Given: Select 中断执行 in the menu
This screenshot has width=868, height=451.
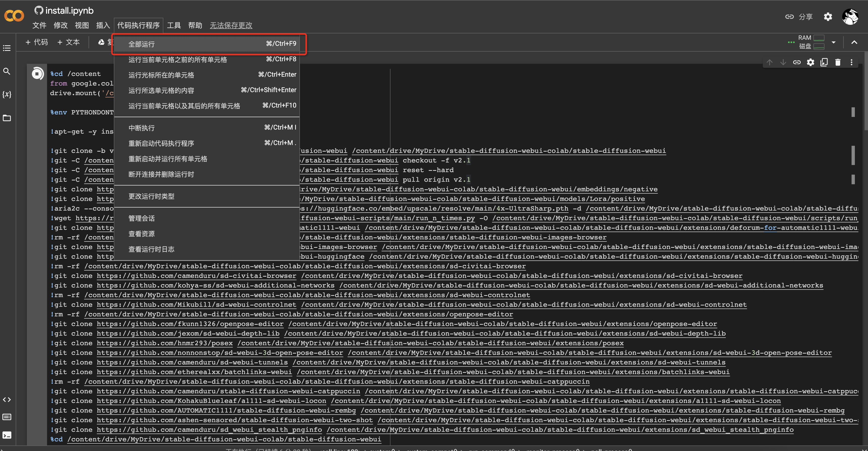Looking at the screenshot, I should [x=142, y=128].
